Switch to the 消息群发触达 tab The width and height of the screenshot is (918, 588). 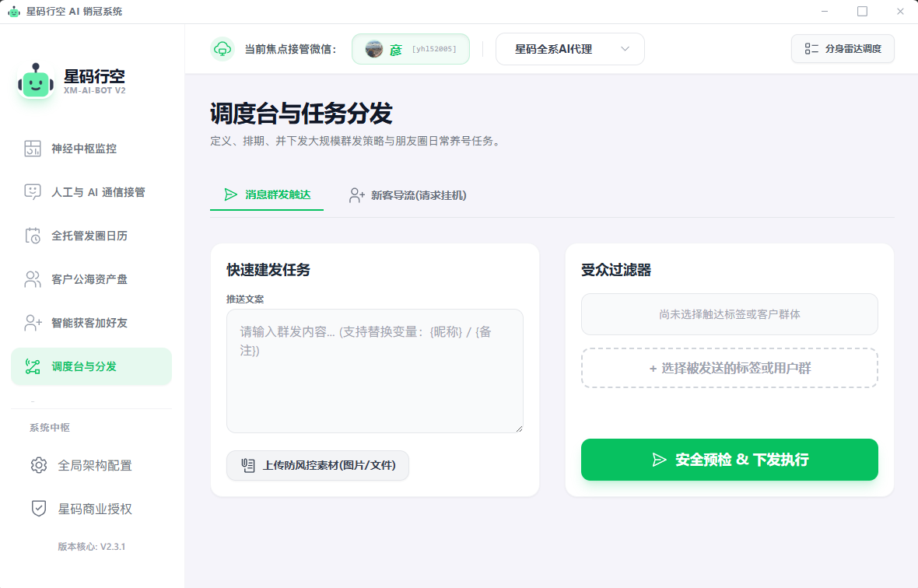click(267, 195)
